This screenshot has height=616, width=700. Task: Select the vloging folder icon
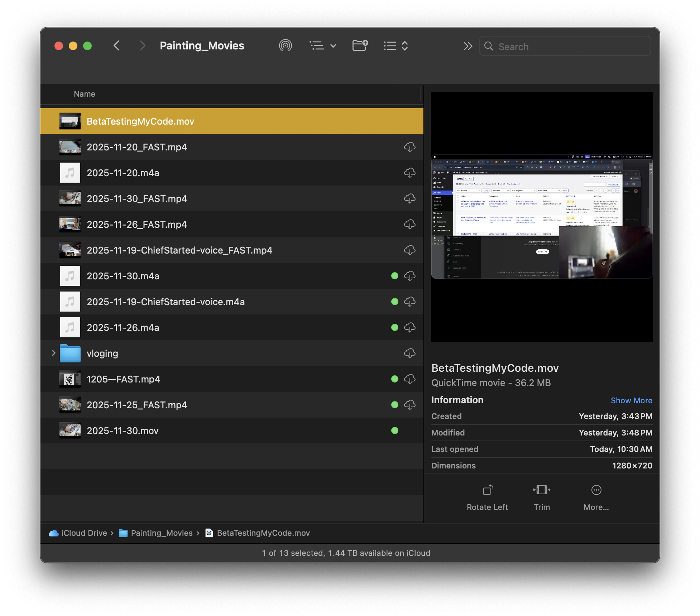(70, 353)
